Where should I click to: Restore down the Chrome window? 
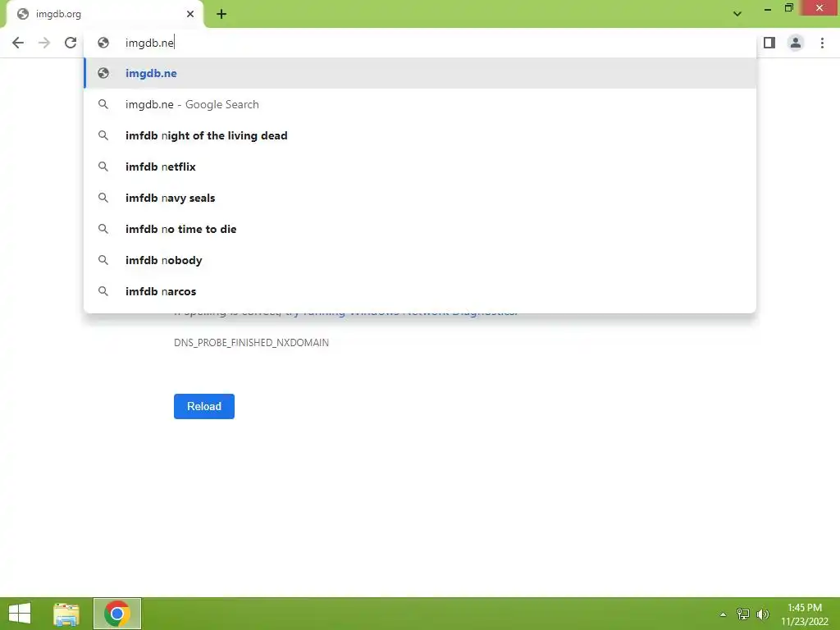click(788, 8)
